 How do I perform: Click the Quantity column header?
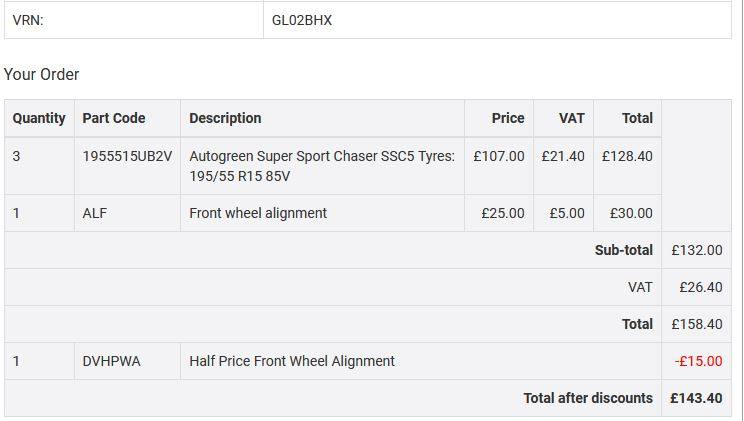point(39,118)
